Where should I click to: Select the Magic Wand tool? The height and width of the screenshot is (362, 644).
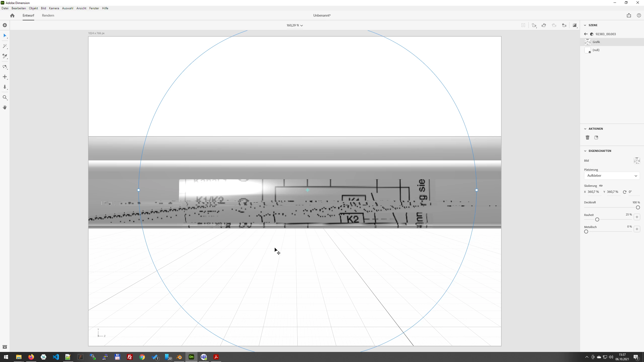(5, 46)
